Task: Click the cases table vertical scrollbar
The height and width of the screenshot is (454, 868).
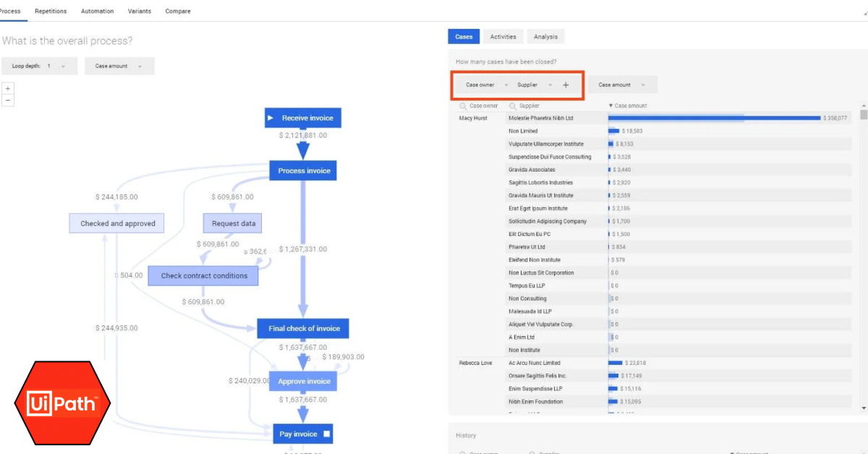Action: coord(863,115)
